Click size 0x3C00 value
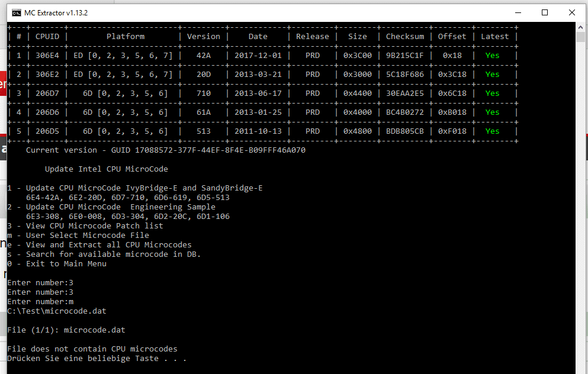This screenshot has width=588, height=374. coord(358,56)
